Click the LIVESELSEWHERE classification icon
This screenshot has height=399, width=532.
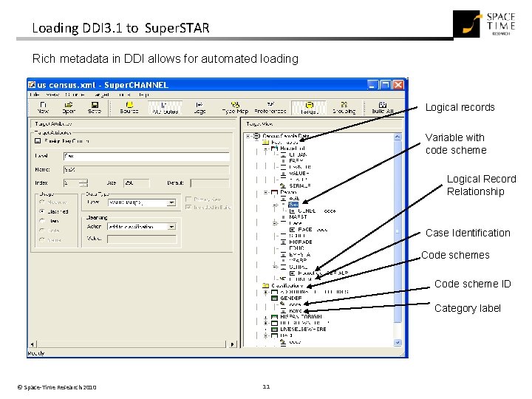tap(274, 330)
